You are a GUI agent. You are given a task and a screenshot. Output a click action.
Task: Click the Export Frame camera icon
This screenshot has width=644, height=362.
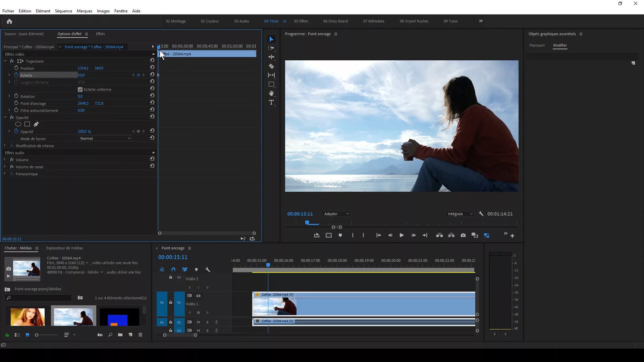[463, 235]
